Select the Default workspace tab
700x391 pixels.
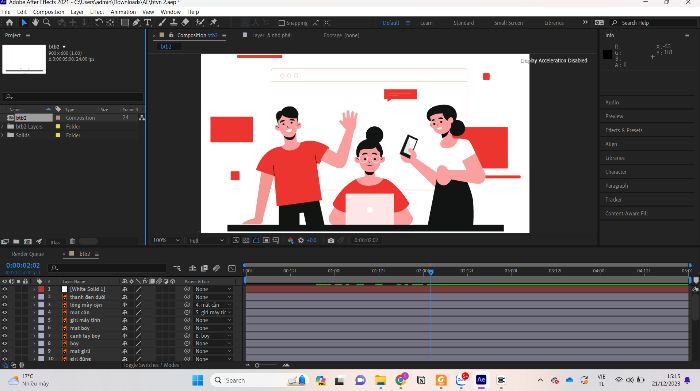coord(390,23)
